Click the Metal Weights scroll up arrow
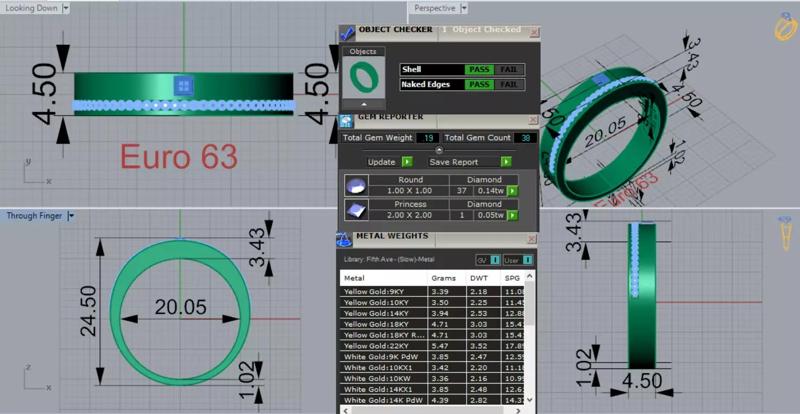Viewport: 800px width, 414px height. (530, 276)
